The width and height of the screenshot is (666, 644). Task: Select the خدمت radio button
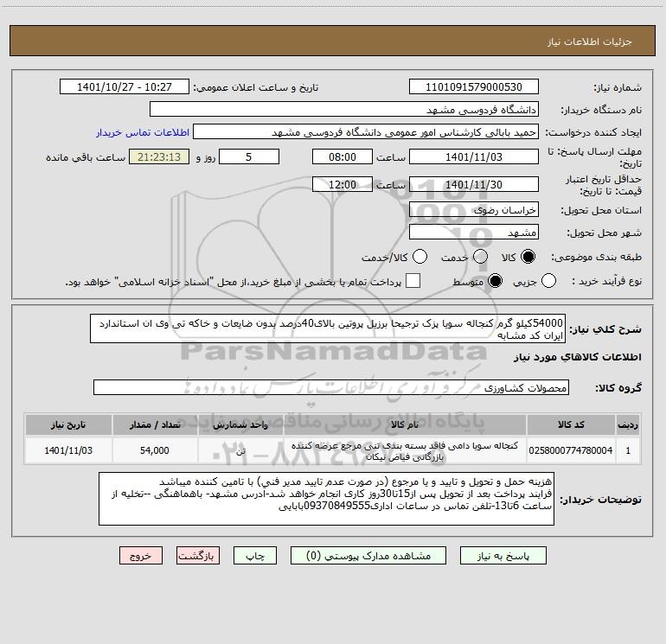480,257
